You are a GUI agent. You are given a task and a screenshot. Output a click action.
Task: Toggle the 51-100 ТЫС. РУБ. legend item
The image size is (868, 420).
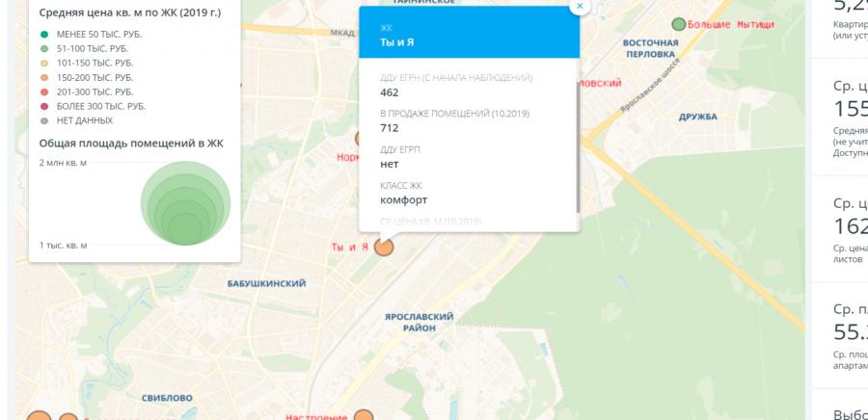84,48
